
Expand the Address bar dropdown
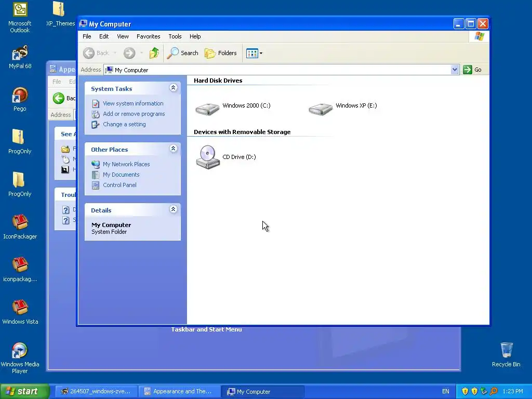[x=455, y=70]
